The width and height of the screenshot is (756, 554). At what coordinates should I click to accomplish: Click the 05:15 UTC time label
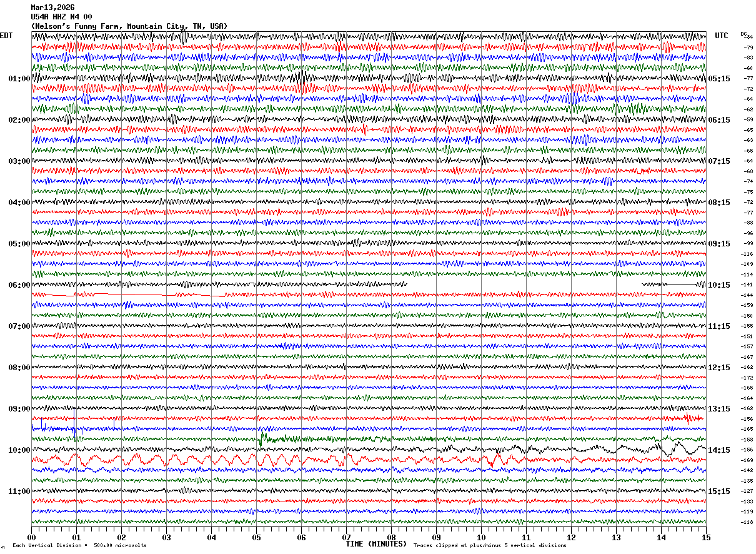719,79
